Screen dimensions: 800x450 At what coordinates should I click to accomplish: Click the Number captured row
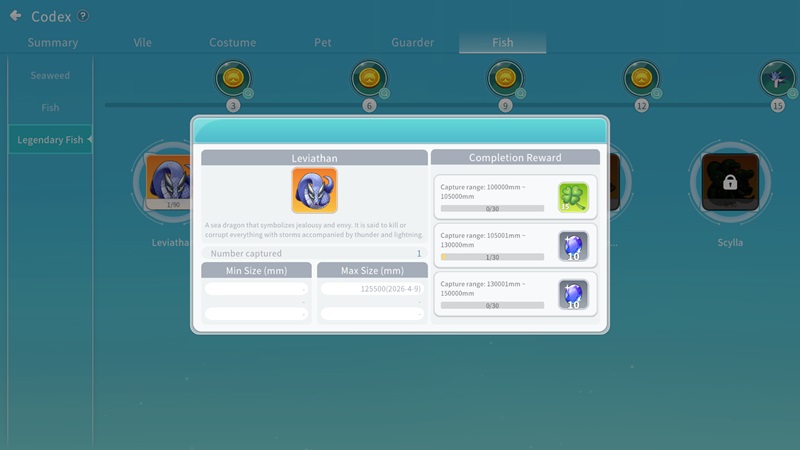(x=314, y=253)
